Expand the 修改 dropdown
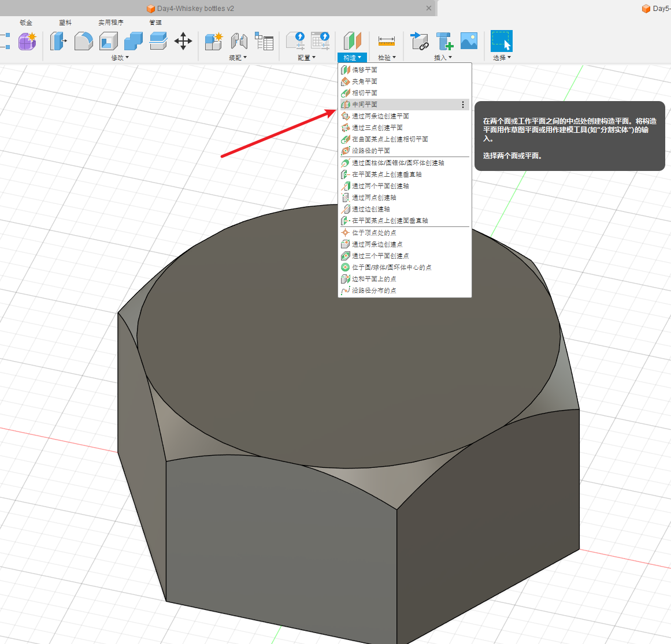Viewport: 671px width, 644px height. (120, 58)
